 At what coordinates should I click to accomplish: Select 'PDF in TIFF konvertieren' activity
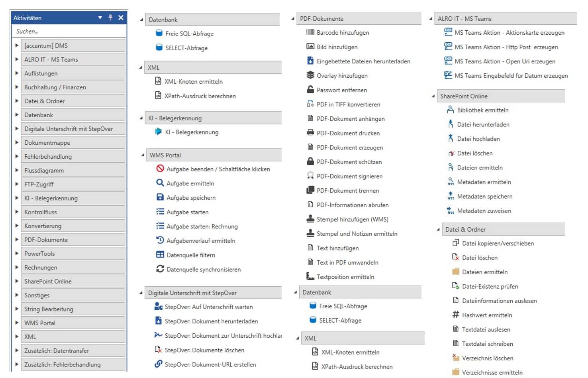pyautogui.click(x=348, y=104)
